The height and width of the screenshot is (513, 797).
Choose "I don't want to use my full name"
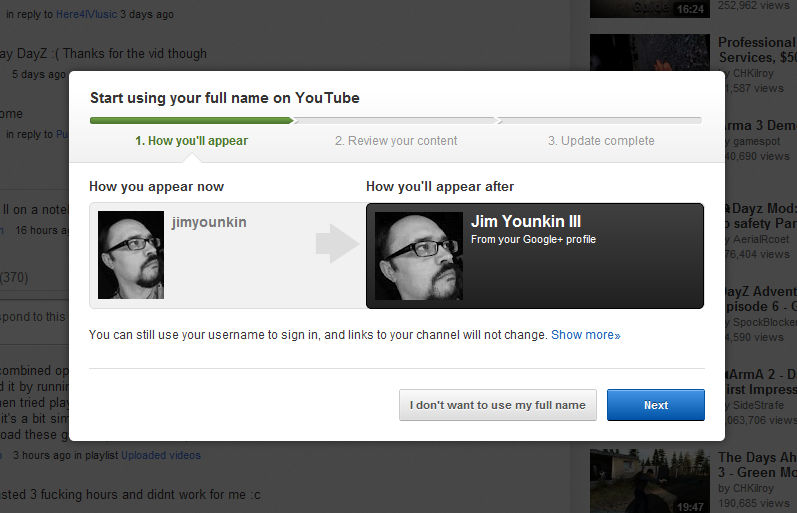coord(498,405)
